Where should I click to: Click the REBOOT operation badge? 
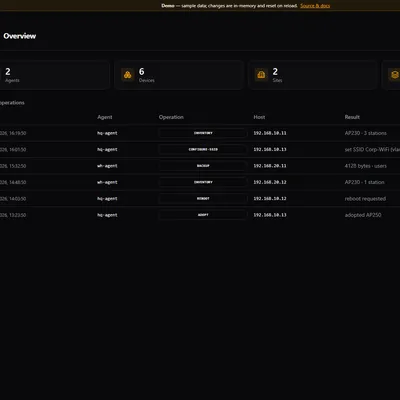click(x=203, y=198)
